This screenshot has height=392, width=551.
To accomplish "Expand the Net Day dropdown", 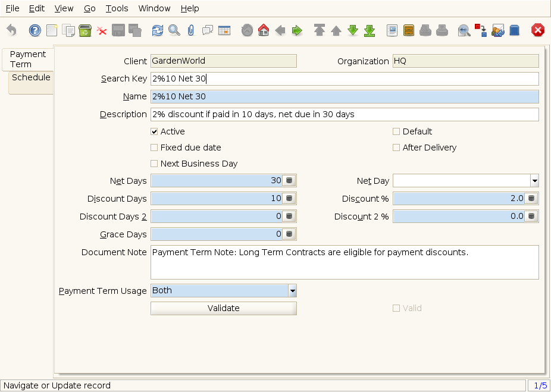I will pos(534,181).
